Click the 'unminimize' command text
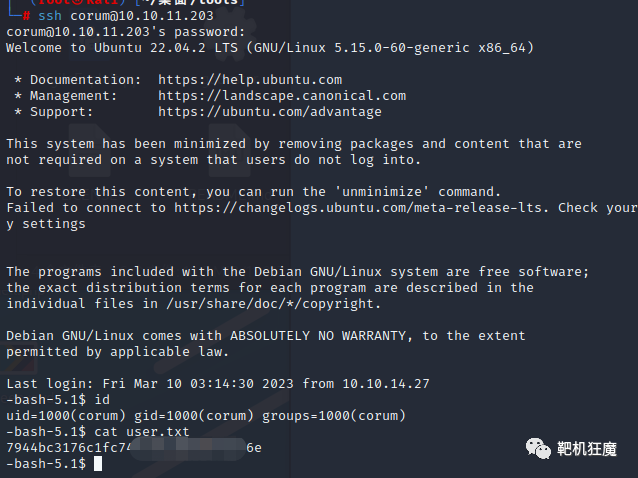The height and width of the screenshot is (478, 638). point(382,192)
